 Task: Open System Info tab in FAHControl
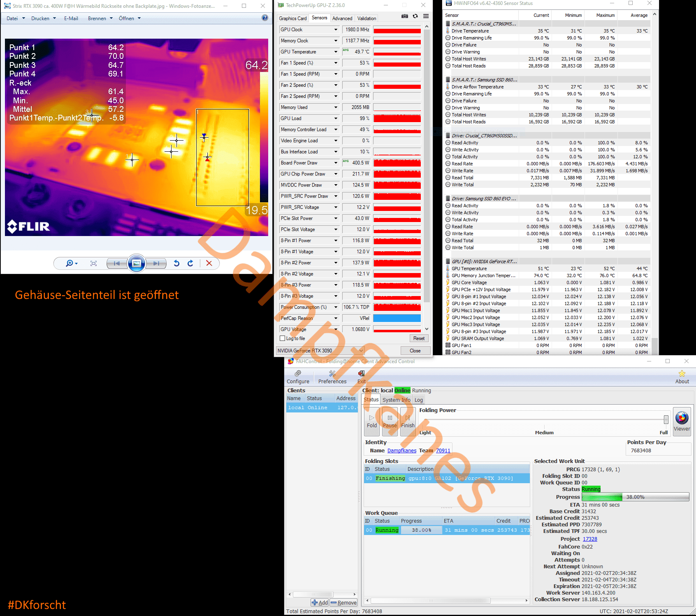click(x=396, y=400)
